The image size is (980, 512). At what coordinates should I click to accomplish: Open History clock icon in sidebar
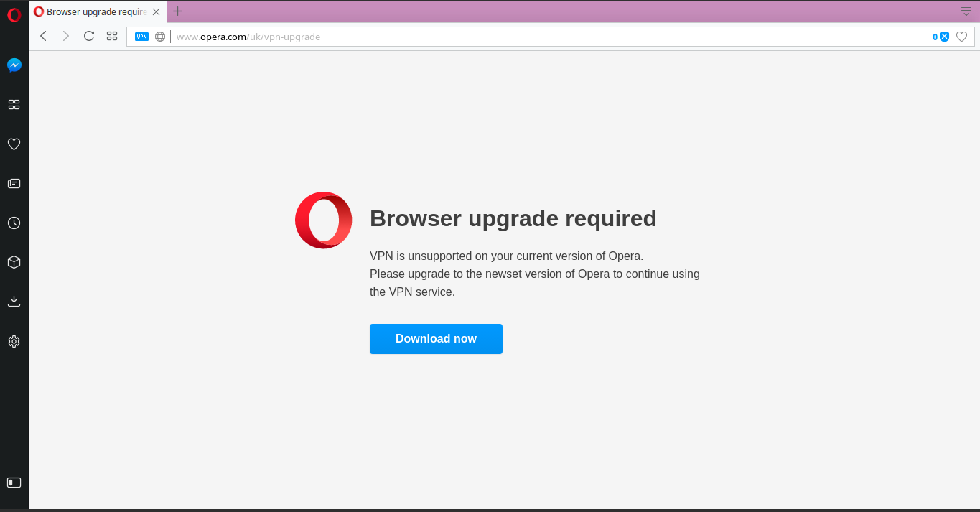click(x=14, y=223)
